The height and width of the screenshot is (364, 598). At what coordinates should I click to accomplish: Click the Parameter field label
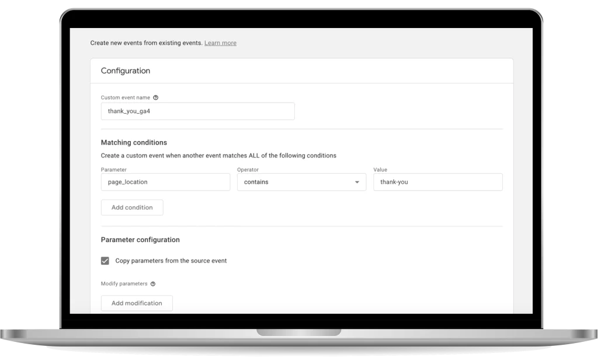pos(114,169)
